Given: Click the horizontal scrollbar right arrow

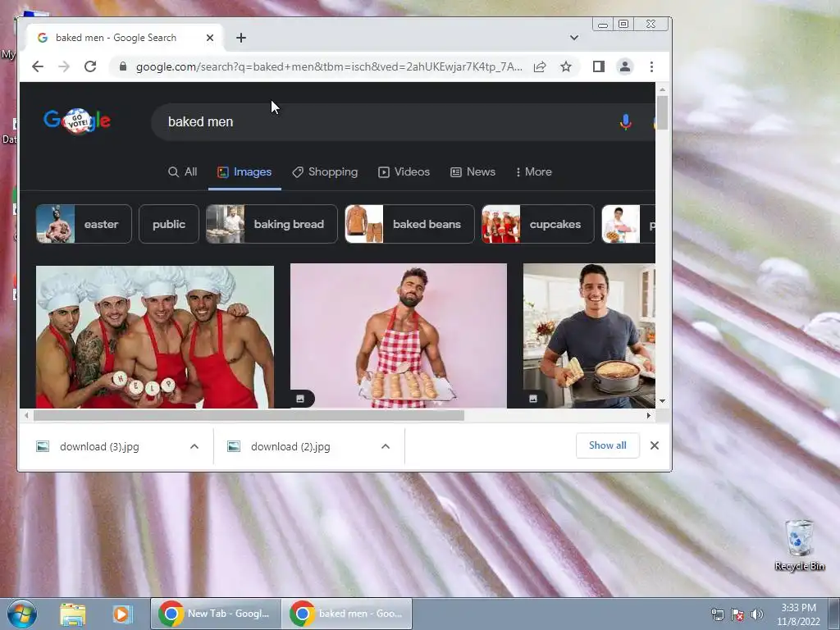Looking at the screenshot, I should (x=649, y=415).
